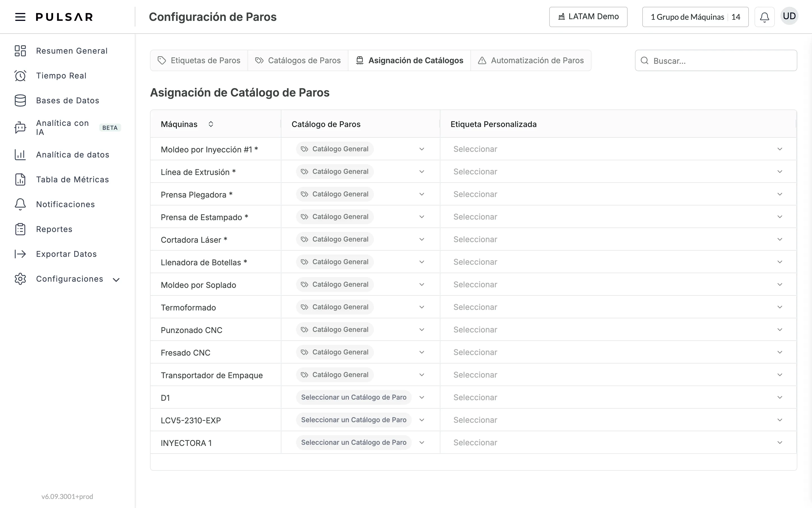Click the Notificaciones bell icon in sidebar
Image resolution: width=812 pixels, height=508 pixels.
[x=20, y=204]
